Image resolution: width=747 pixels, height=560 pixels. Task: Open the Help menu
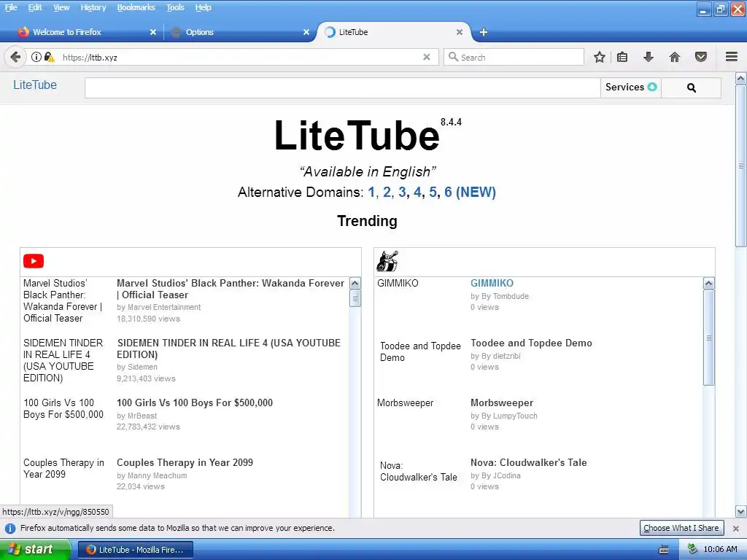click(203, 7)
